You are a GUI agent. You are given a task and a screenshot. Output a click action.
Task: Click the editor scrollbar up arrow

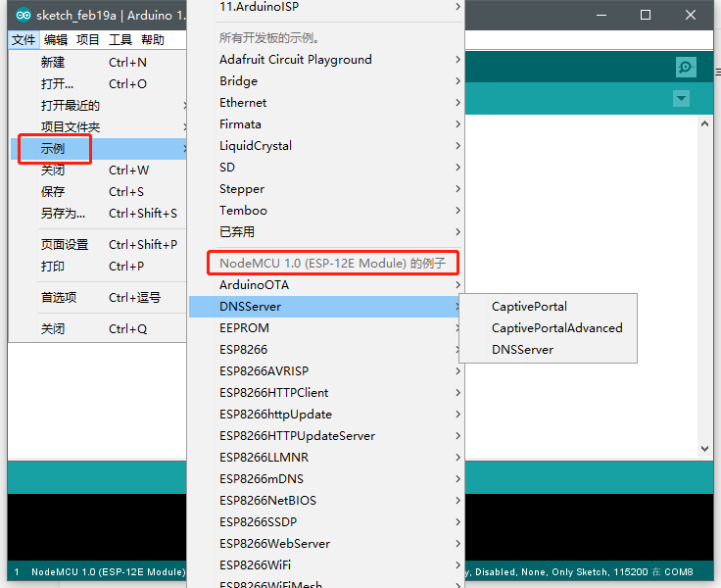click(x=704, y=123)
